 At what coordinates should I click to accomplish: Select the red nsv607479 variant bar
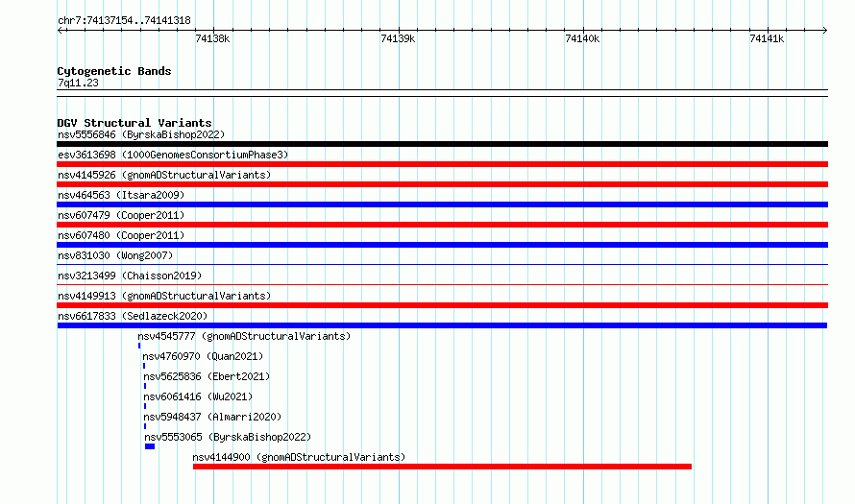coord(442,225)
